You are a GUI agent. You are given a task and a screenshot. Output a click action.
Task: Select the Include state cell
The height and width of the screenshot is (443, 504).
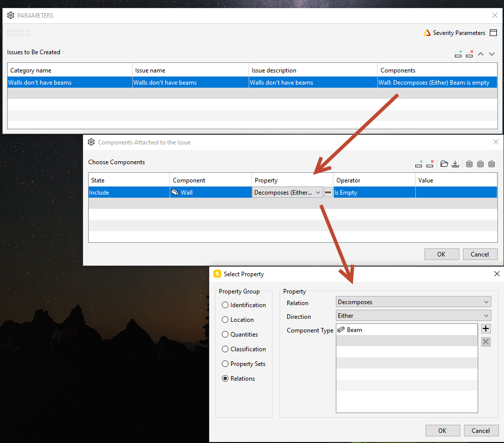pos(129,193)
